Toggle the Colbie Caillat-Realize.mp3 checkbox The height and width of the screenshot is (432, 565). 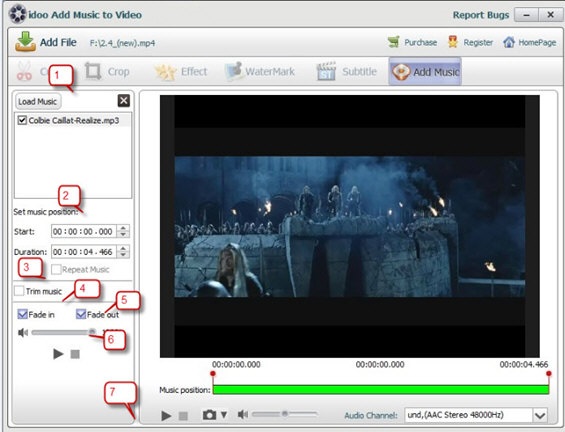click(x=22, y=120)
